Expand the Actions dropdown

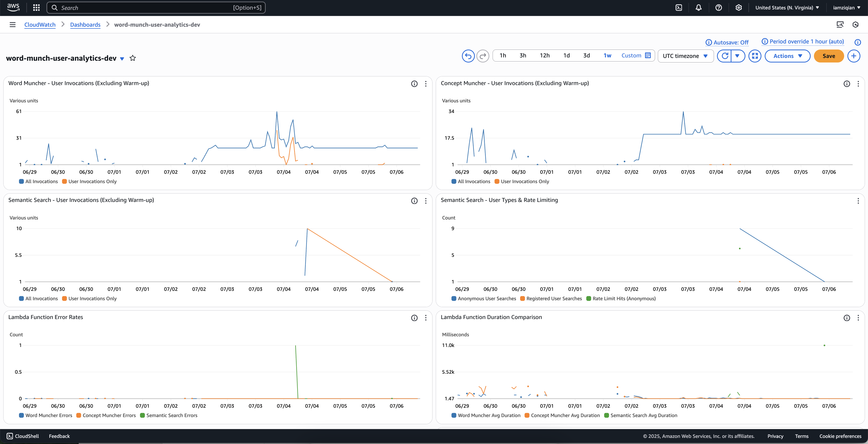(x=787, y=56)
